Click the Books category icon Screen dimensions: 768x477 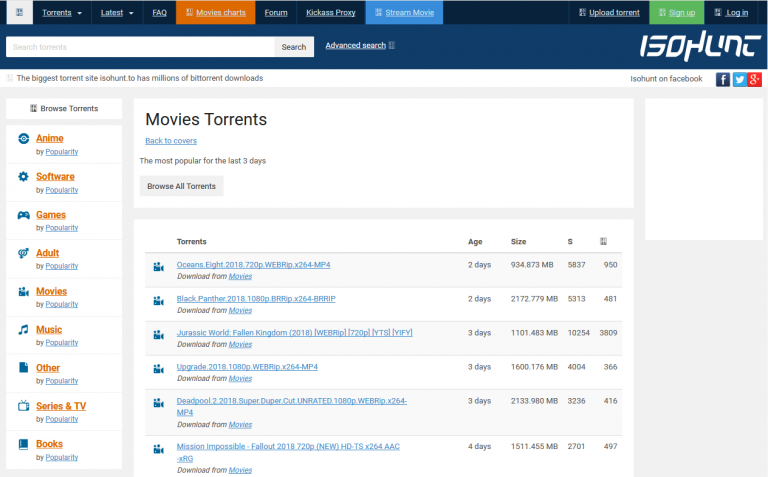pyautogui.click(x=24, y=444)
